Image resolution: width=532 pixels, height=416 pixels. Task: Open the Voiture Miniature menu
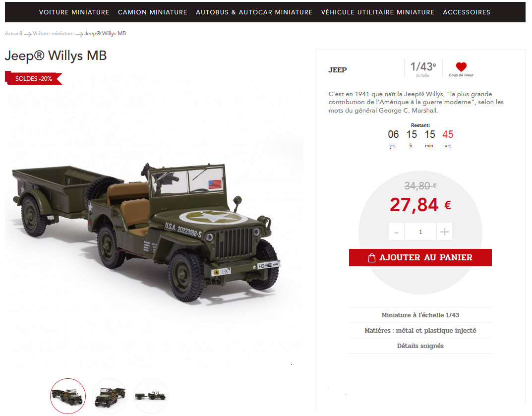(74, 12)
